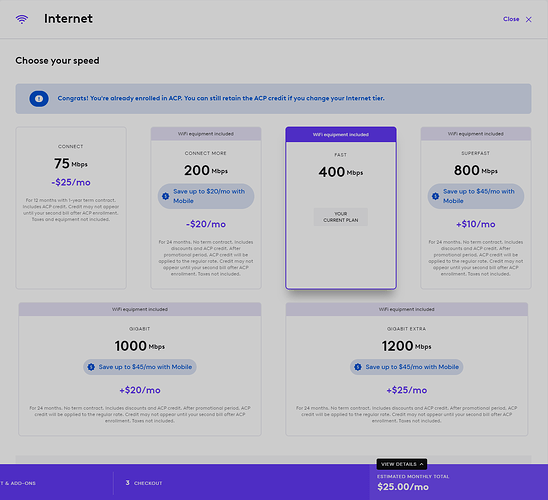The width and height of the screenshot is (548, 500).
Task: Open the Add-ons step in bottom bar
Action: pyautogui.click(x=18, y=483)
